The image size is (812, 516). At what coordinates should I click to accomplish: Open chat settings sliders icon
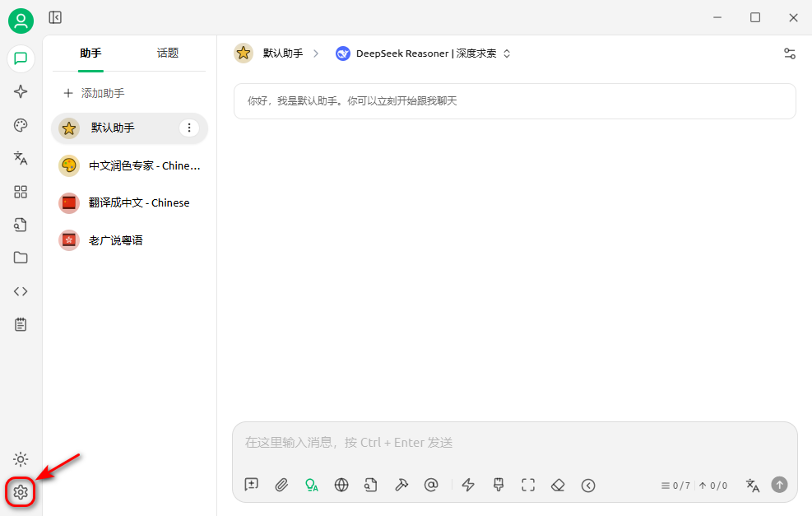(790, 53)
